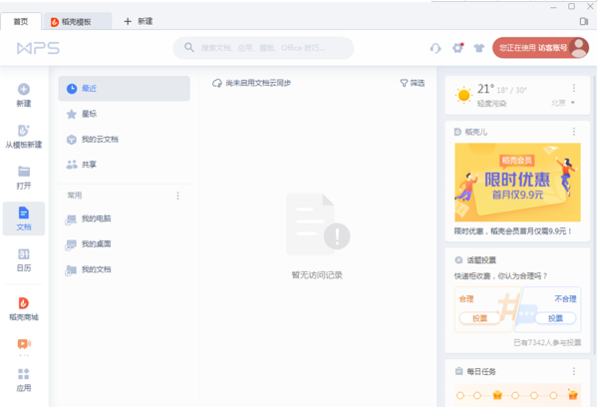600x419 pixels.
Task: Open settings gear icon in header
Action: coord(458,48)
